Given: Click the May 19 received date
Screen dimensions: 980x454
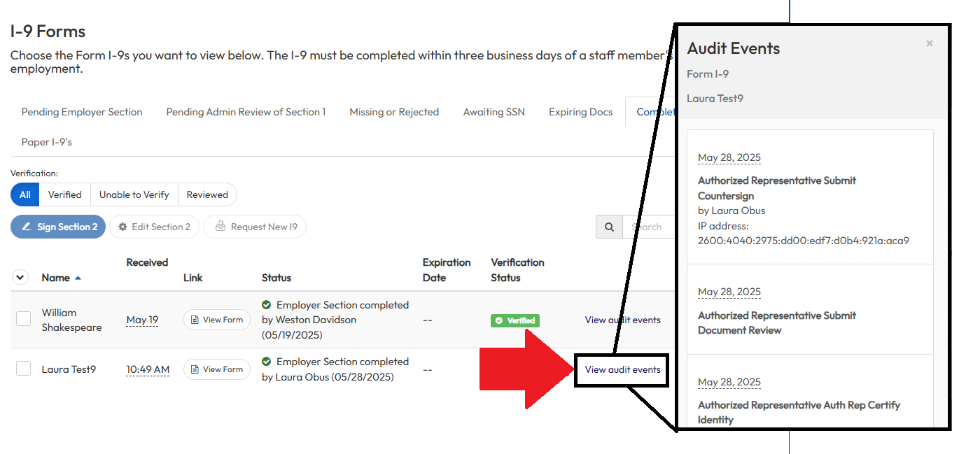Looking at the screenshot, I should pos(142,320).
